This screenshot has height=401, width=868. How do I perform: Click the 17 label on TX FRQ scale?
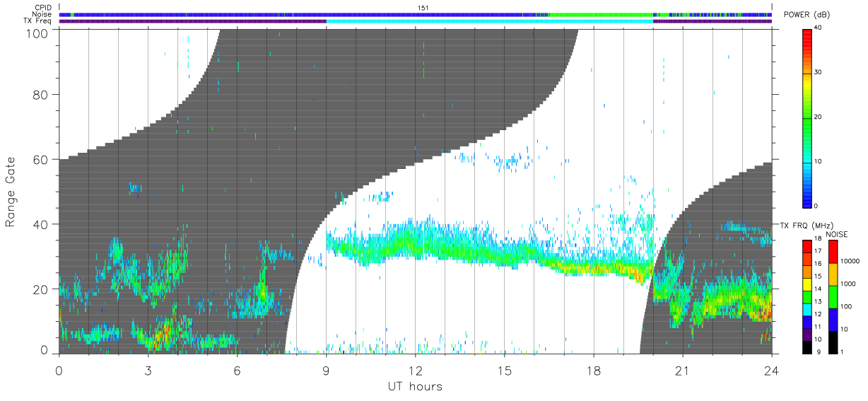point(818,251)
